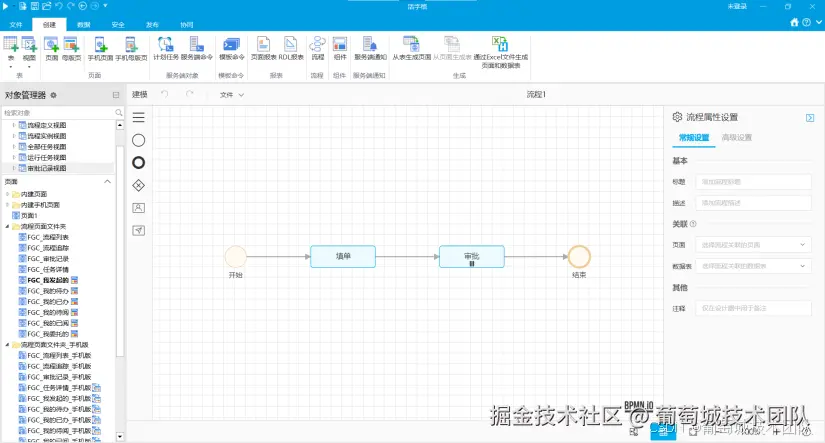The height and width of the screenshot is (443, 825).
Task: Click the undo arrow in quick access bar
Action: (58, 6)
